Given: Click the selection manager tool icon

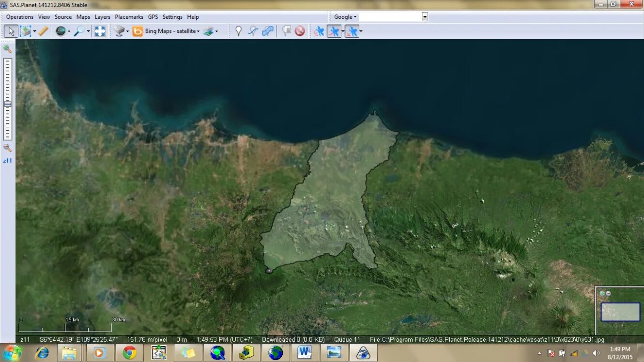Looking at the screenshot, I should point(25,31).
